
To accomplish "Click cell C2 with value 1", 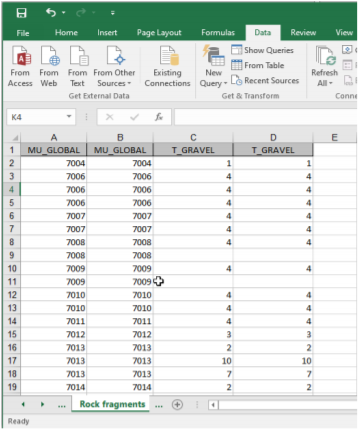I will [x=193, y=163].
